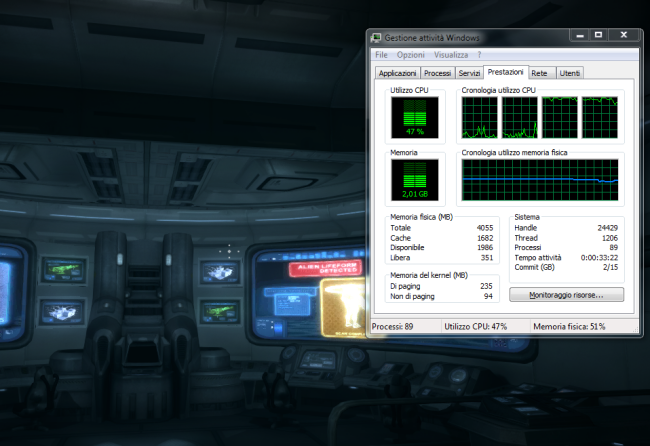Click the Memoria gauge showing 2,01 GB
This screenshot has height=446, width=650.
click(x=414, y=180)
